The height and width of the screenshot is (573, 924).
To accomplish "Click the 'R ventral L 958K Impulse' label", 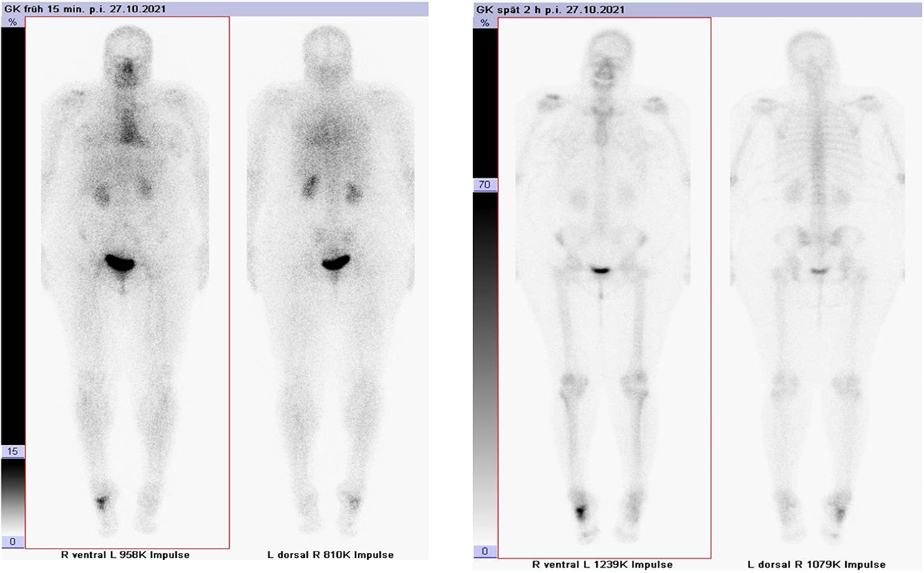I will pos(127,554).
